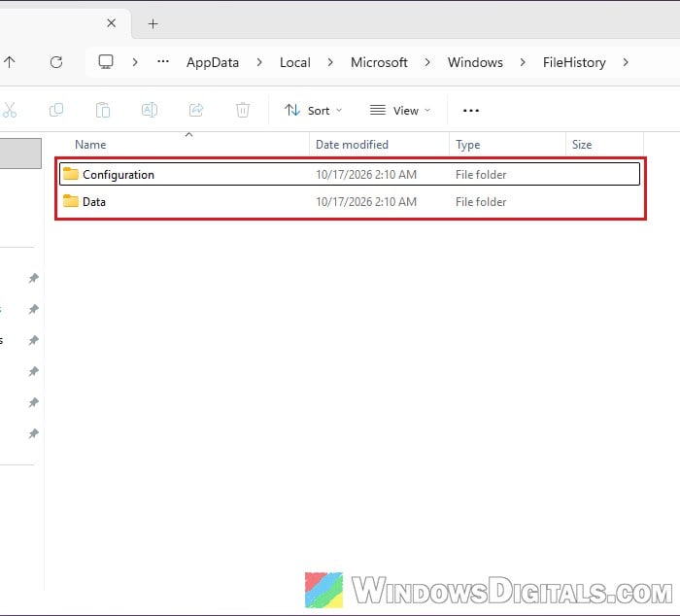
Task: Click the Data folder icon
Action: coord(71,201)
